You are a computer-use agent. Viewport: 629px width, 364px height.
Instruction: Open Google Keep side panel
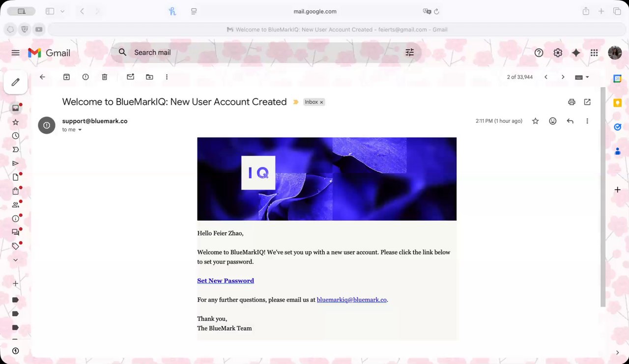(x=618, y=103)
